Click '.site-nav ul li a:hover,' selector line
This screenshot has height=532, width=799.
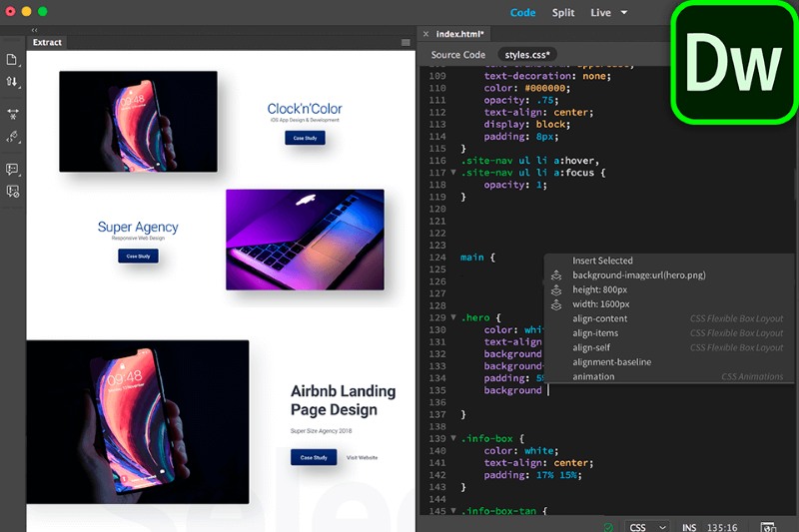tap(530, 161)
